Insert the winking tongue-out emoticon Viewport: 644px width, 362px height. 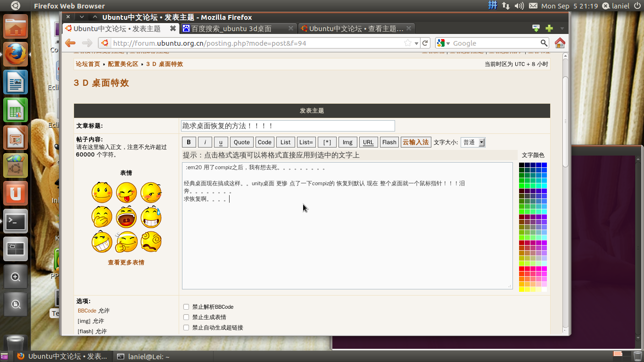tap(126, 192)
